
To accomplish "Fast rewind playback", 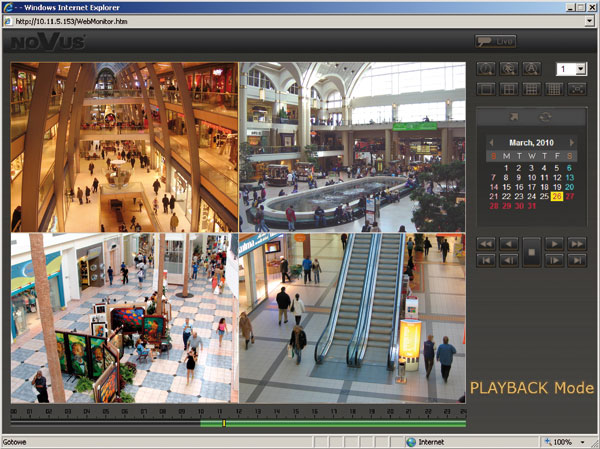I will [x=486, y=244].
